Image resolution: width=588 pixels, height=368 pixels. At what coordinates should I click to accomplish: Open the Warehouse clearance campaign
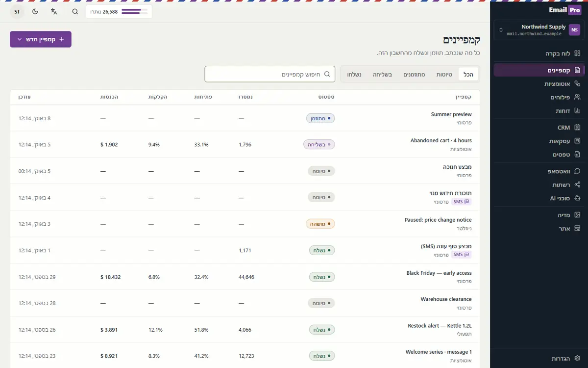(446, 299)
